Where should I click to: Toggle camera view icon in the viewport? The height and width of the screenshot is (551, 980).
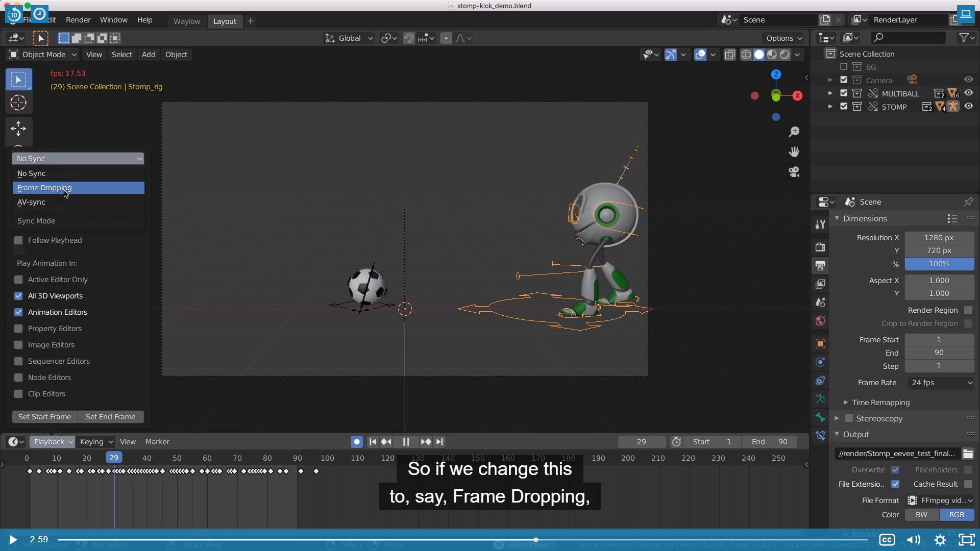[x=794, y=172]
